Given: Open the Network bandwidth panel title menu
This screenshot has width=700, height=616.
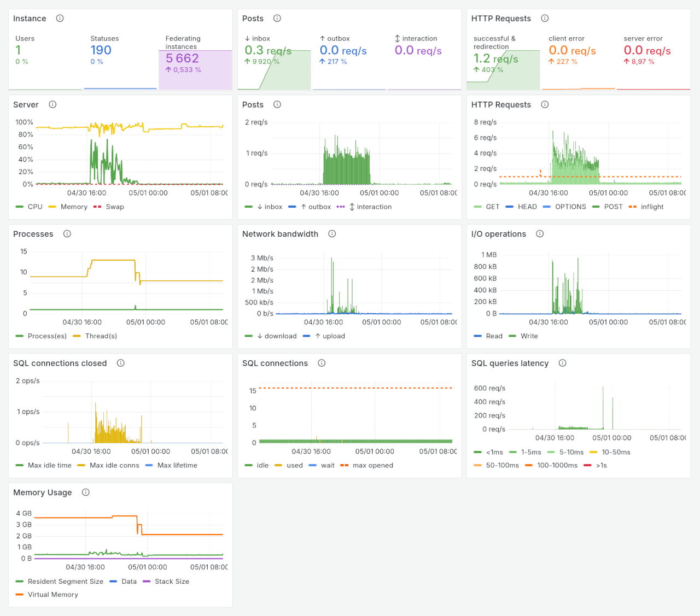Looking at the screenshot, I should (280, 234).
